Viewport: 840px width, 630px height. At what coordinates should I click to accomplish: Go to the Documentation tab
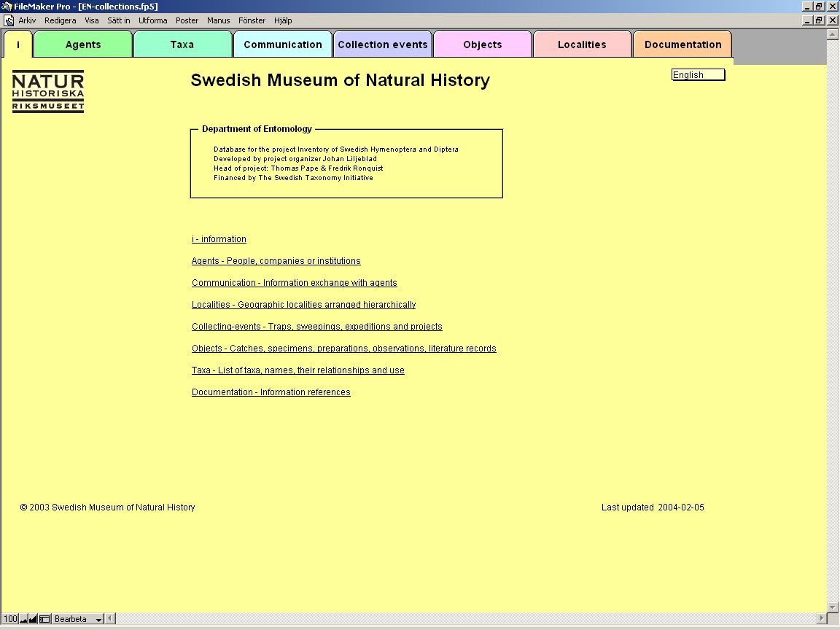pos(682,44)
